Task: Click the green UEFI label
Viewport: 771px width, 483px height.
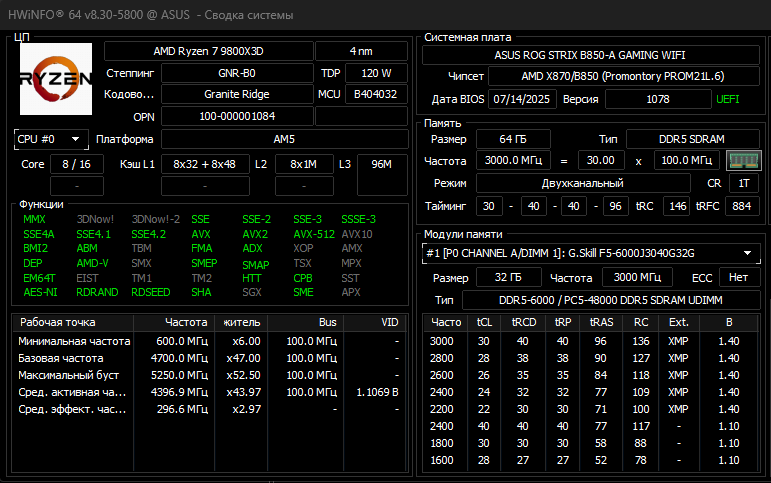Action: 728,99
